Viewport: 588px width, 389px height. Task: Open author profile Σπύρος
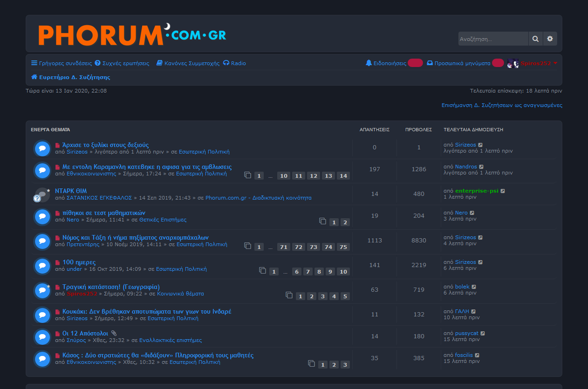[76, 340]
